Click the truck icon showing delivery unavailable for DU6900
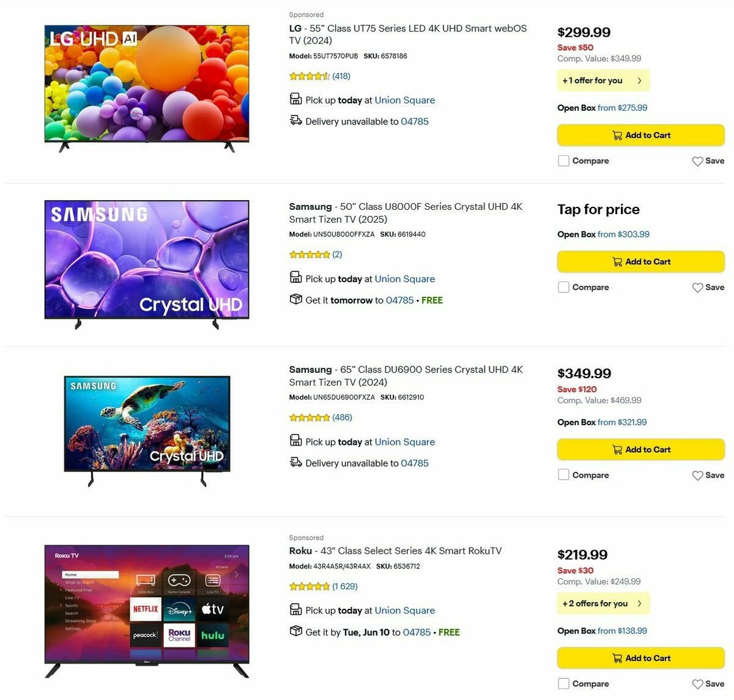The image size is (734, 700). [x=296, y=462]
